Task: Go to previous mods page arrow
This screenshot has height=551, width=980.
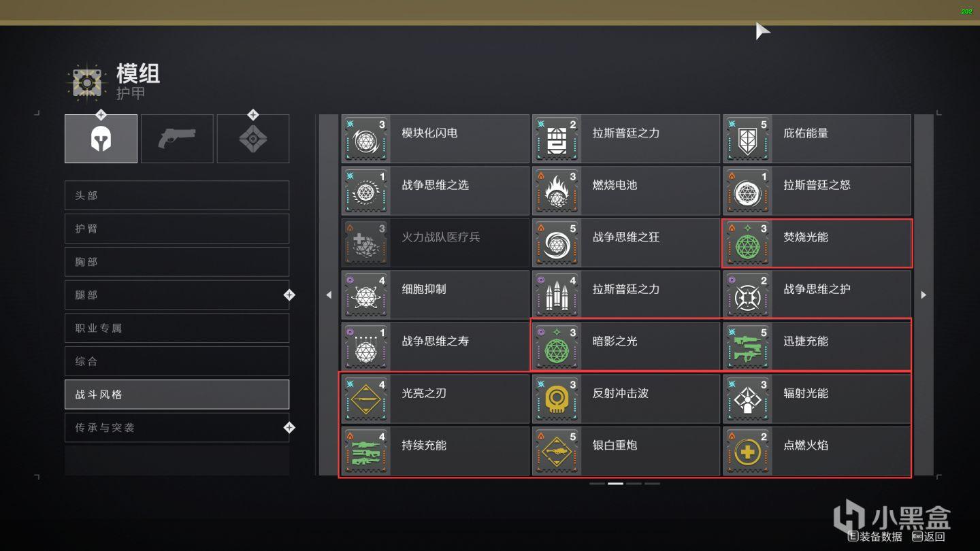Action: [x=329, y=295]
